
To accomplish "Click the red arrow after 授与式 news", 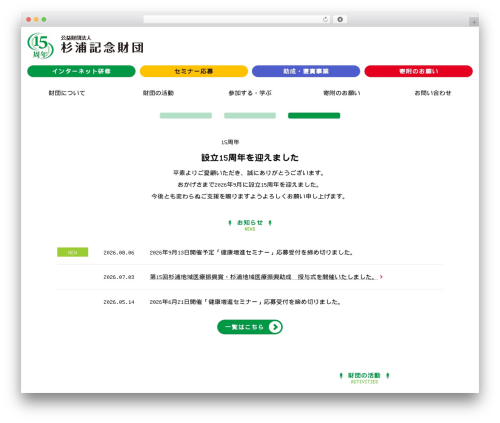I will [381, 277].
